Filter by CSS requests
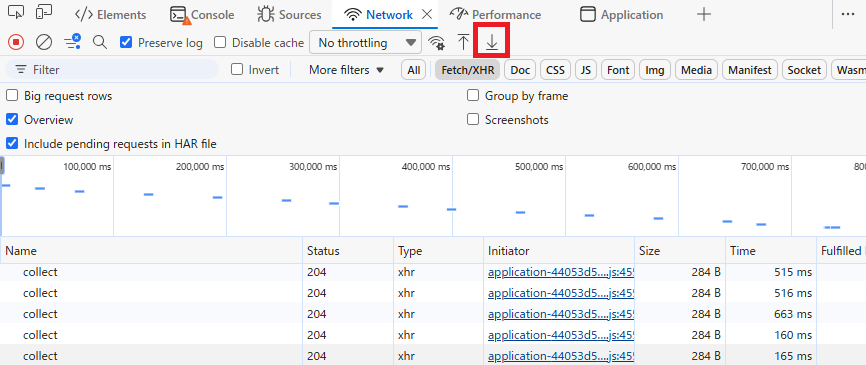Screen dimensions: 866x365 click(x=556, y=70)
